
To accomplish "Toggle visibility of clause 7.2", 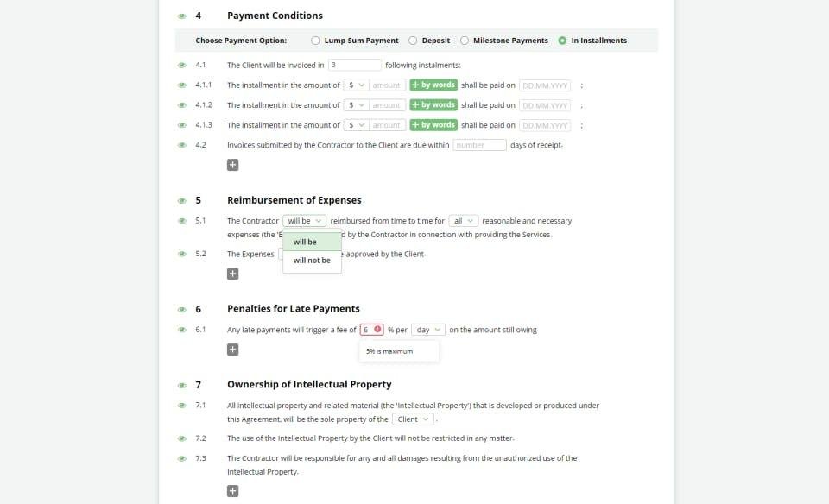I will pyautogui.click(x=182, y=438).
